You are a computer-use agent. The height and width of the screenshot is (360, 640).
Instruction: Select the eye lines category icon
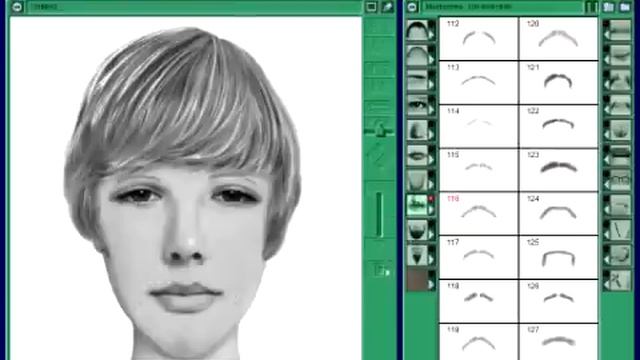pyautogui.click(x=620, y=56)
